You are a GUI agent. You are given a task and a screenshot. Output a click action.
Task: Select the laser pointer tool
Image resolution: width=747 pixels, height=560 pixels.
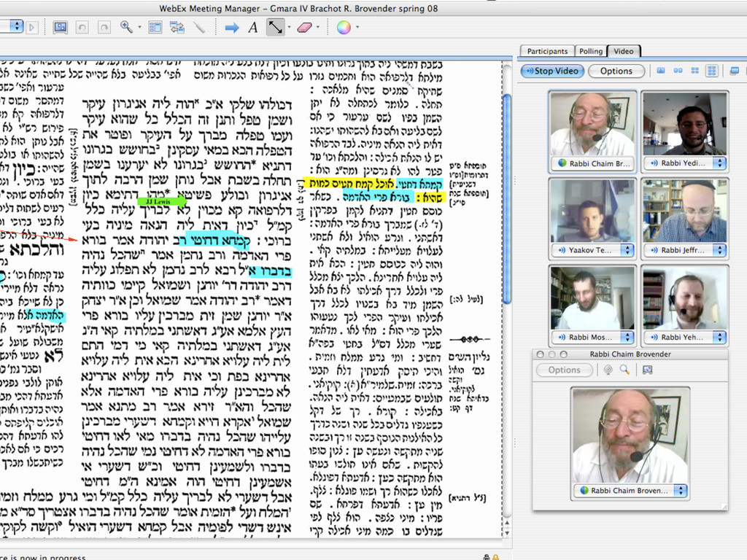pos(200,27)
